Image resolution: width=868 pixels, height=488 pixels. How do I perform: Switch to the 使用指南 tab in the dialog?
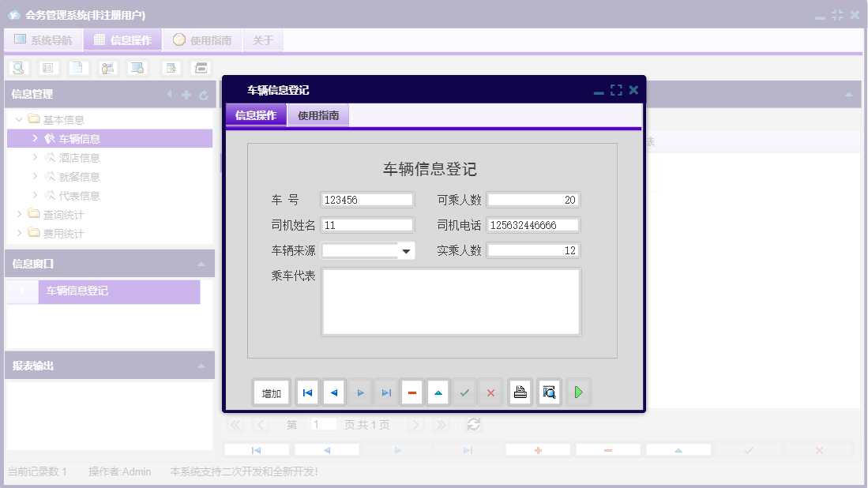coord(318,114)
